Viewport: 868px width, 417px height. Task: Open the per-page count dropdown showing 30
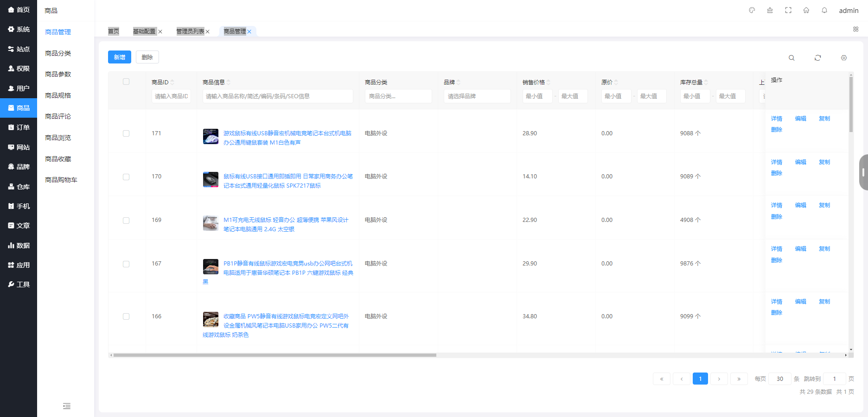click(x=779, y=379)
